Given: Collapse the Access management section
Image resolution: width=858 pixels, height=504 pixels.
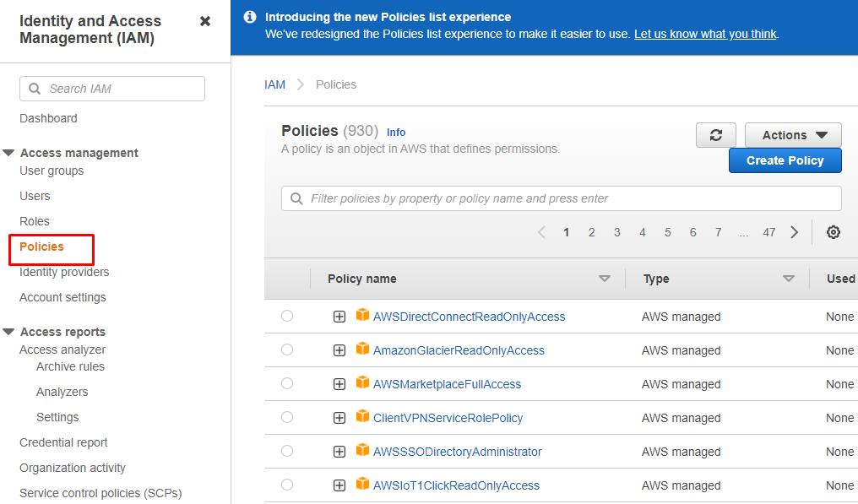Looking at the screenshot, I should click(x=9, y=153).
